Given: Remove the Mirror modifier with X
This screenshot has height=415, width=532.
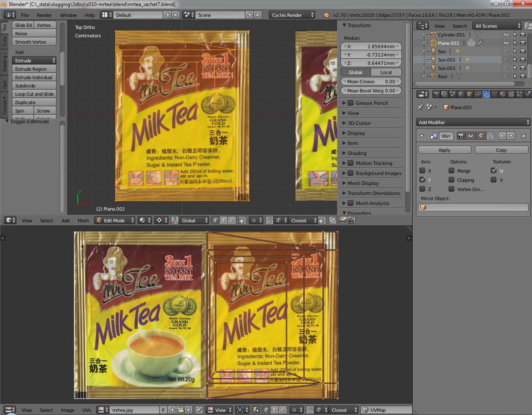Looking at the screenshot, I should [x=524, y=136].
